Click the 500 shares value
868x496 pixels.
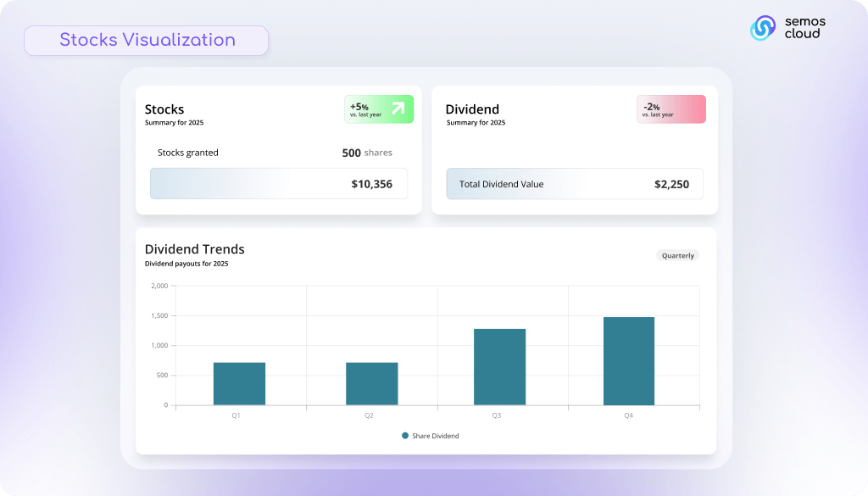[x=366, y=153]
